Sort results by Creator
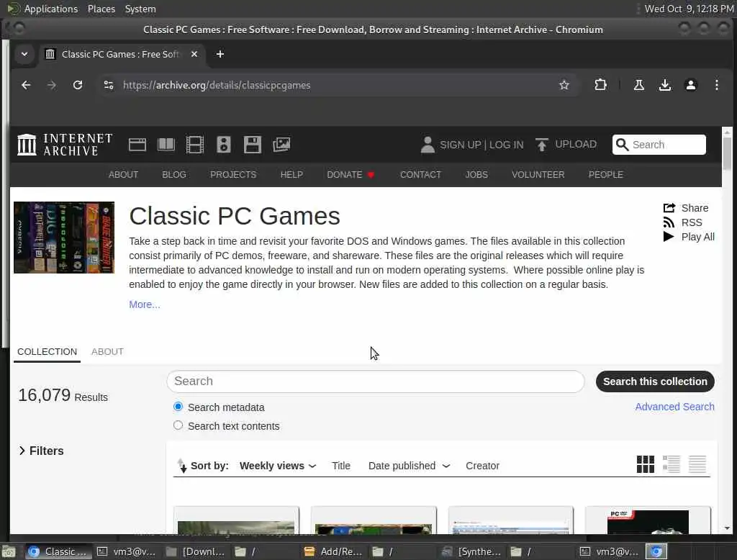The height and width of the screenshot is (560, 737). 482,466
